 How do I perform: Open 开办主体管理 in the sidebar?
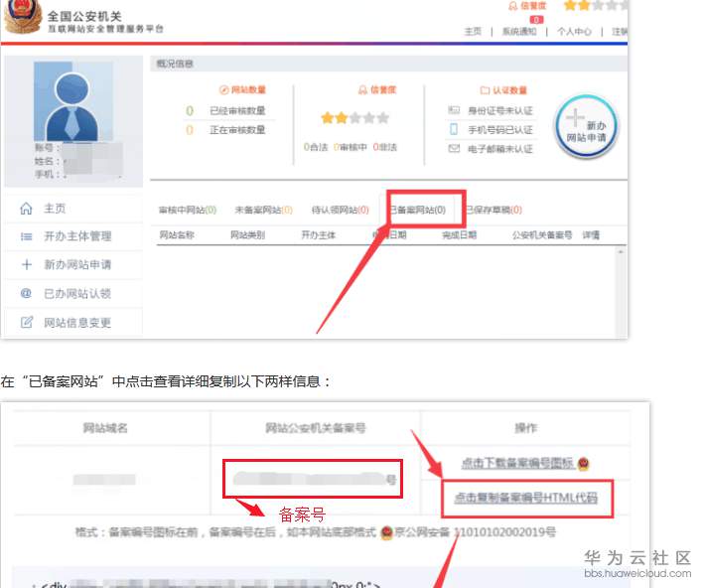tap(77, 236)
